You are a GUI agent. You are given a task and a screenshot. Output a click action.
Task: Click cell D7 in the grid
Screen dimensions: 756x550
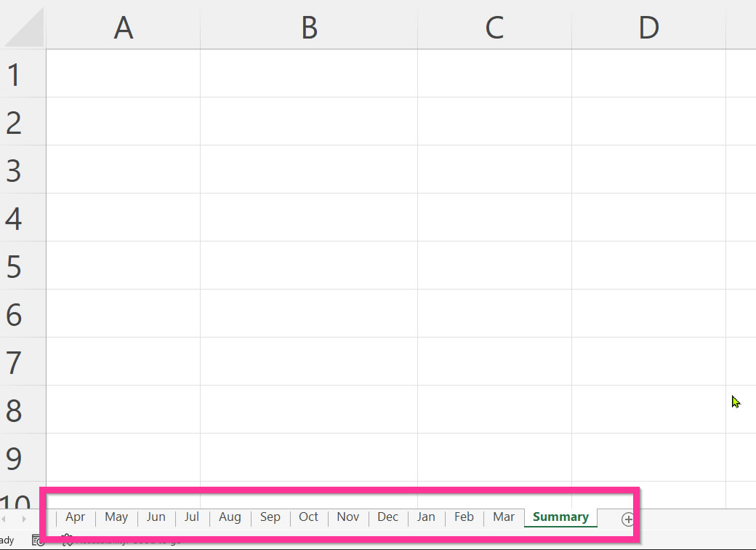tap(648, 362)
